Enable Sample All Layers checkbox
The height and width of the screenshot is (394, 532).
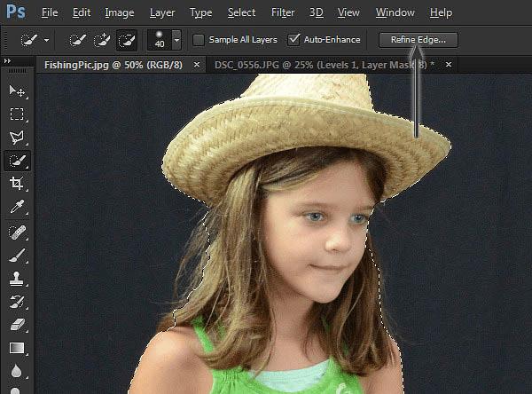199,40
